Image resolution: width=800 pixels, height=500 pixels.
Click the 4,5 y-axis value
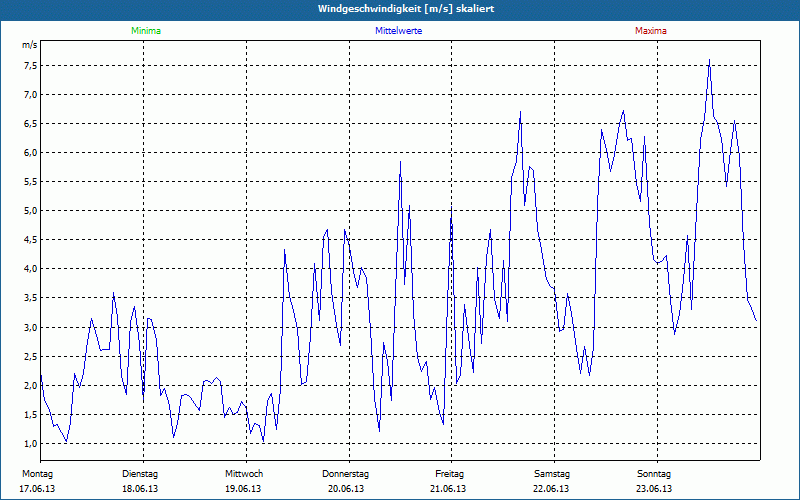[x=30, y=240]
